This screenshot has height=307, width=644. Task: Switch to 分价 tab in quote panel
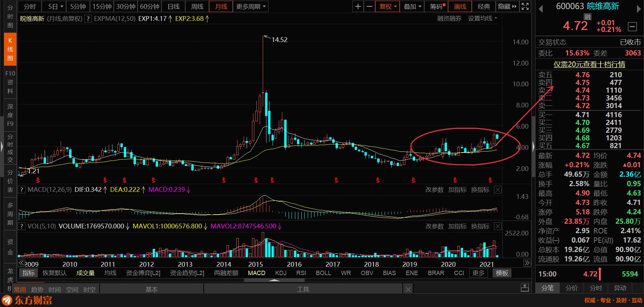click(572, 288)
